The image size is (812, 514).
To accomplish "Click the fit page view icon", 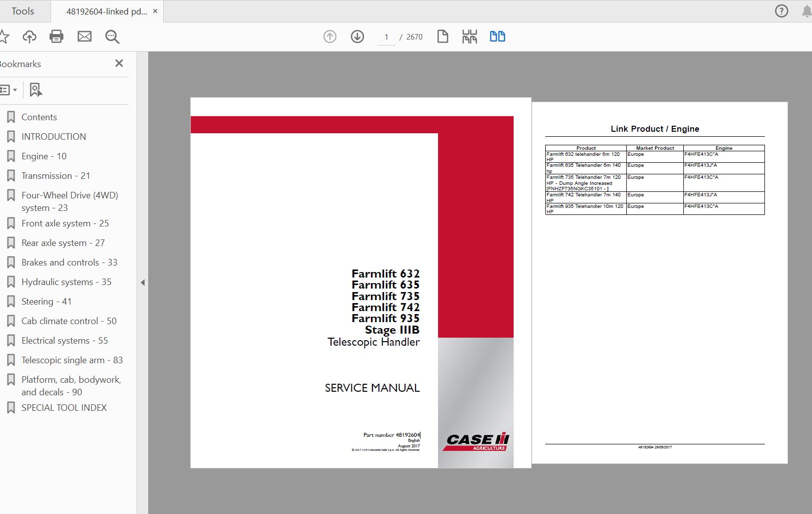I will [470, 37].
